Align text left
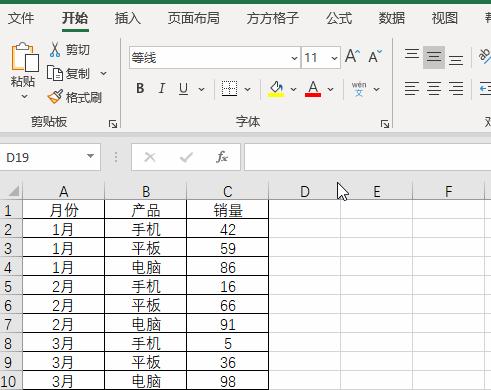Screen dimensions: 491x390 tap(412, 89)
